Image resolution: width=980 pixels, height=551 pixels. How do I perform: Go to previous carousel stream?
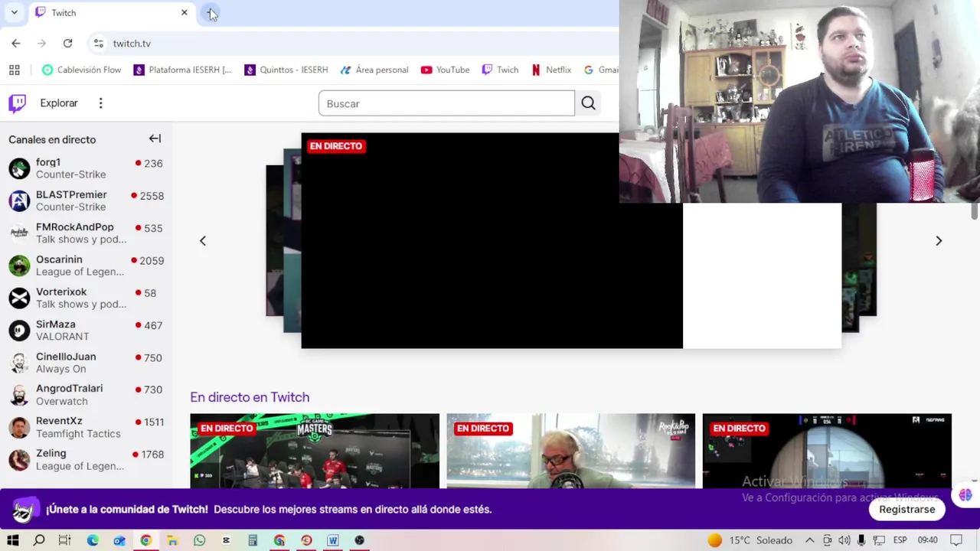[x=203, y=241]
